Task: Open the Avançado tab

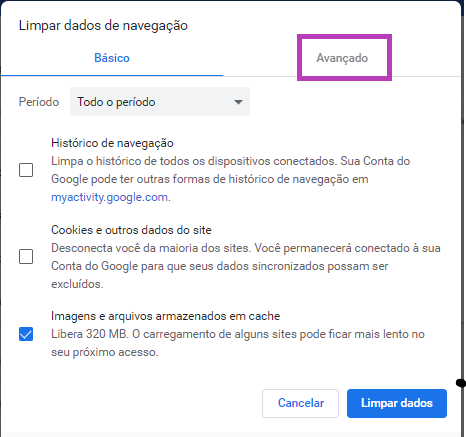Action: pos(342,58)
